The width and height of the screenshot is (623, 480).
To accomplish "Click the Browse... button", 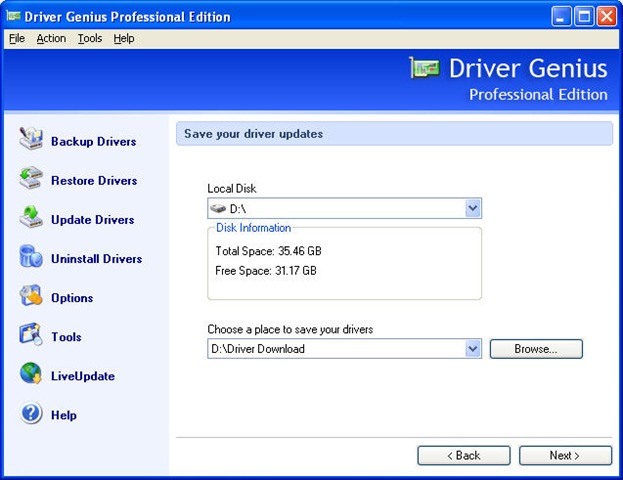I will [536, 348].
